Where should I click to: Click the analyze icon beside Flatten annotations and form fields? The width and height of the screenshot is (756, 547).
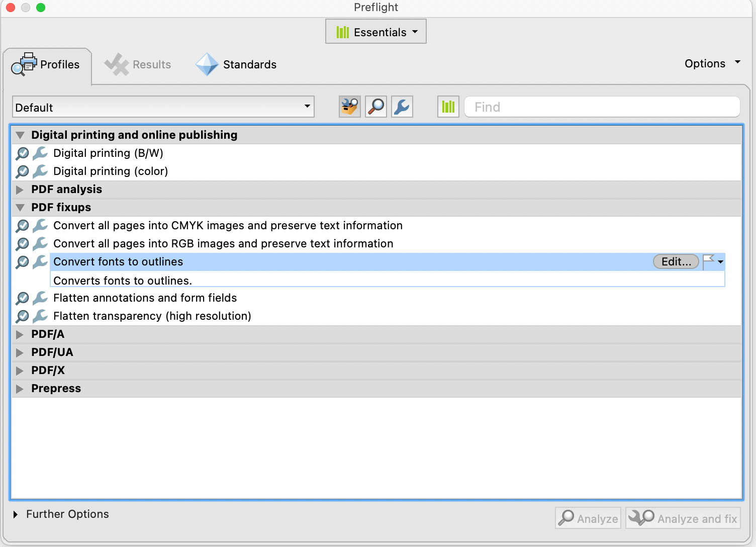tap(22, 298)
